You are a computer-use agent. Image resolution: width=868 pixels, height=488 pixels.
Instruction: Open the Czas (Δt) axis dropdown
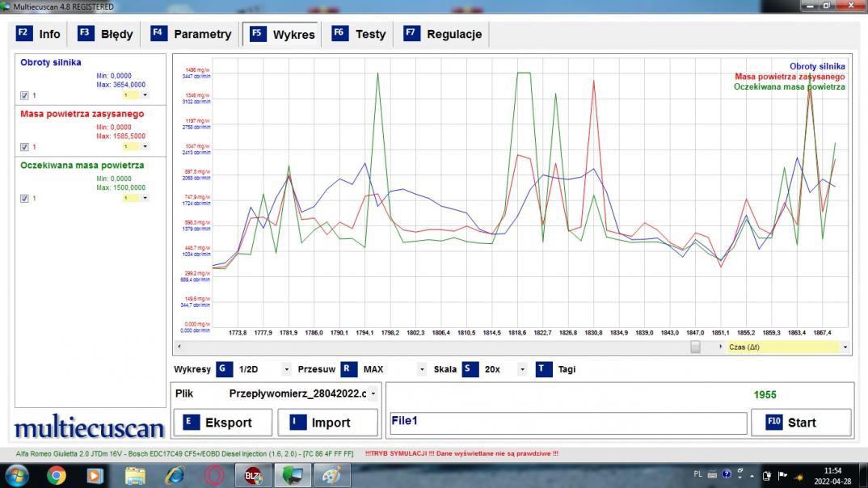pos(845,347)
